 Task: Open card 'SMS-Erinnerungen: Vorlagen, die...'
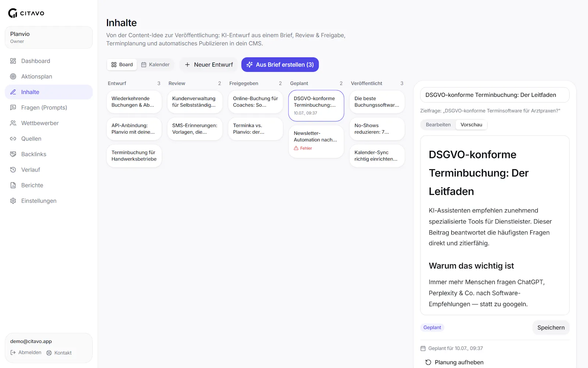pos(195,129)
